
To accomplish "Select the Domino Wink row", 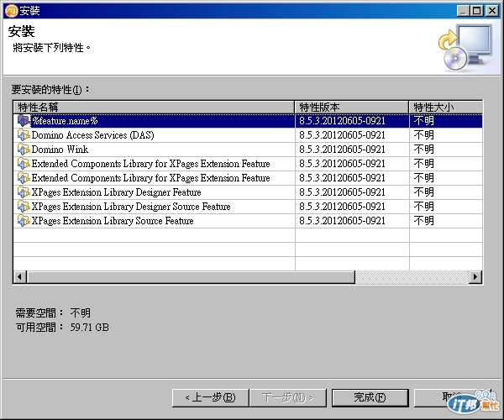I will (x=248, y=150).
